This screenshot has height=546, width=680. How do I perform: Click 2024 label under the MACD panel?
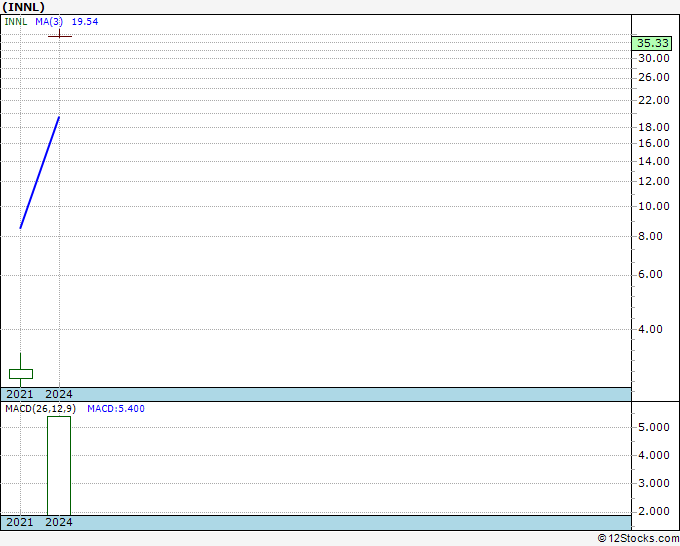(x=59, y=522)
